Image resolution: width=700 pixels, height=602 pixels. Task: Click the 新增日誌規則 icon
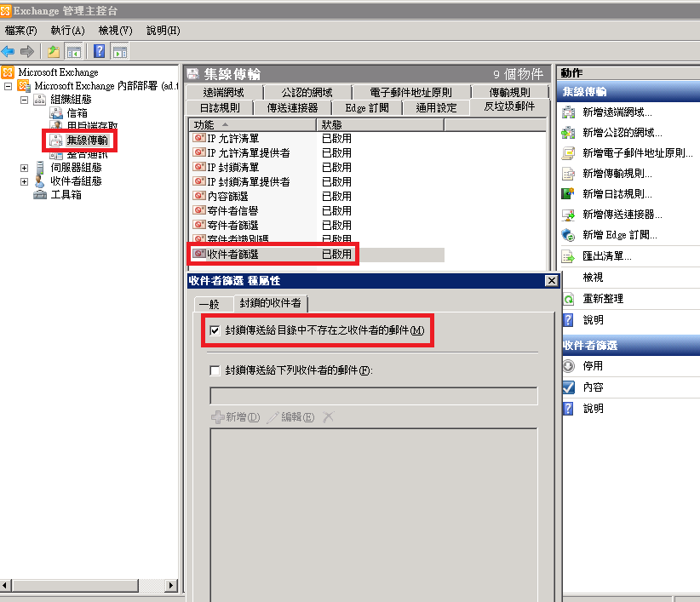pyautogui.click(x=568, y=193)
